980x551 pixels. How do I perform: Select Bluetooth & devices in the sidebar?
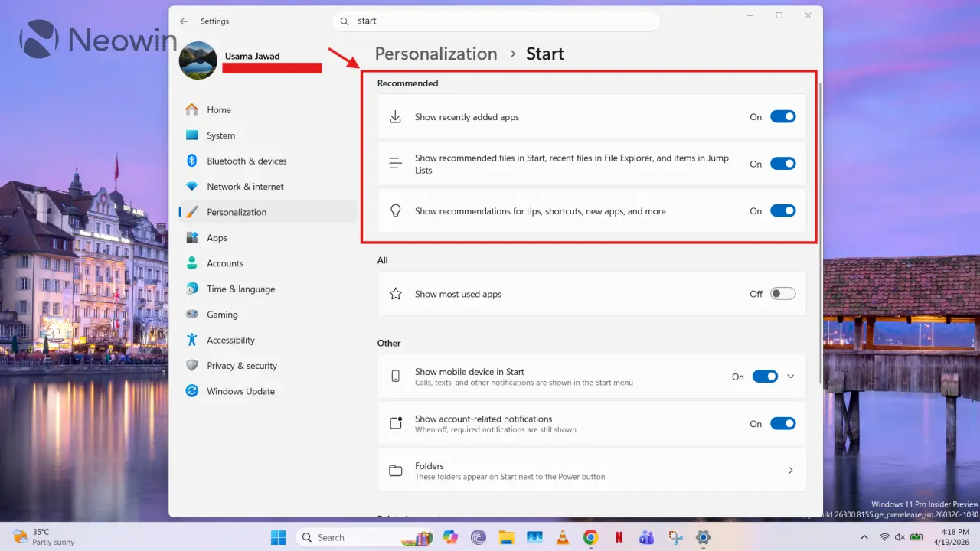coord(247,161)
